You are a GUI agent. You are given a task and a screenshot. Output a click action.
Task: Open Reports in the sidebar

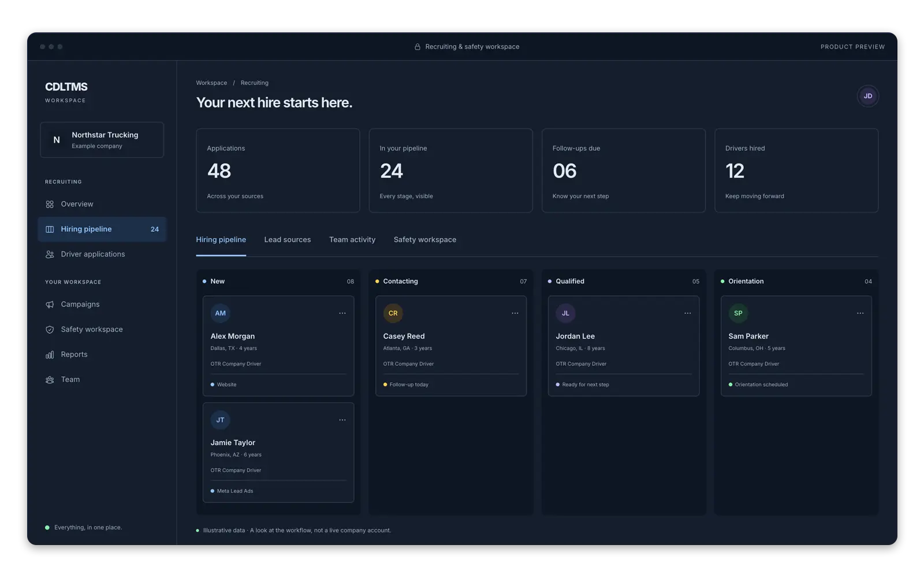(x=102, y=354)
